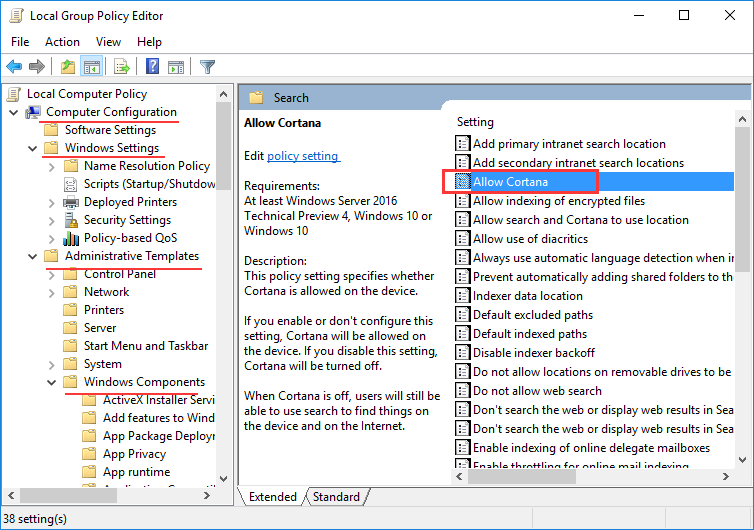The image size is (754, 530).
Task: Expand the Security Settings node
Action: tap(51, 221)
